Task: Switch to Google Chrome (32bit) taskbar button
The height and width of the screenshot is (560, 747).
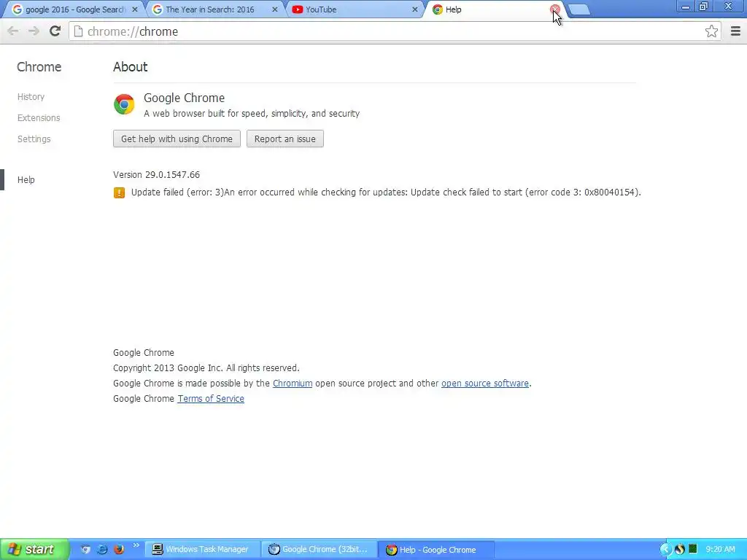Action: 320,550
